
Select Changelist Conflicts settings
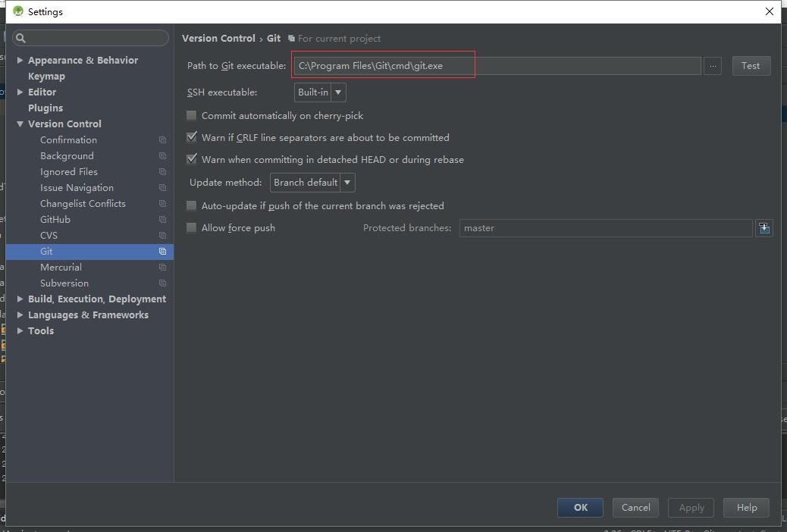tap(83, 204)
